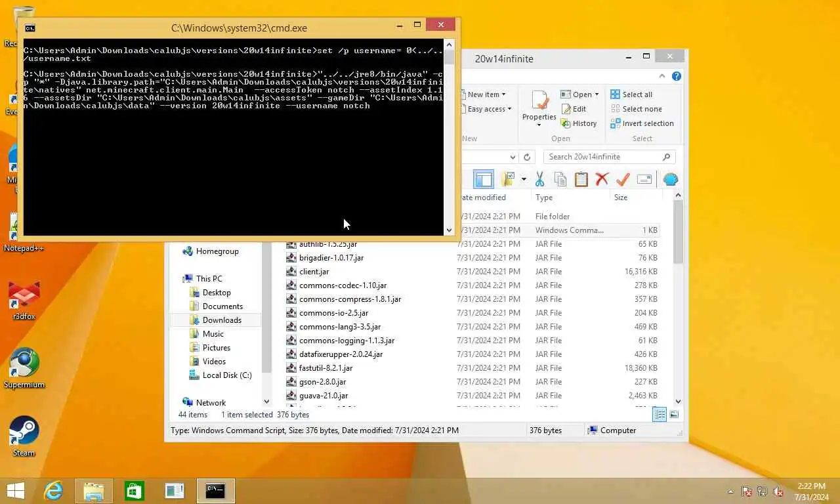Select Network in the navigation pane

pos(211,403)
